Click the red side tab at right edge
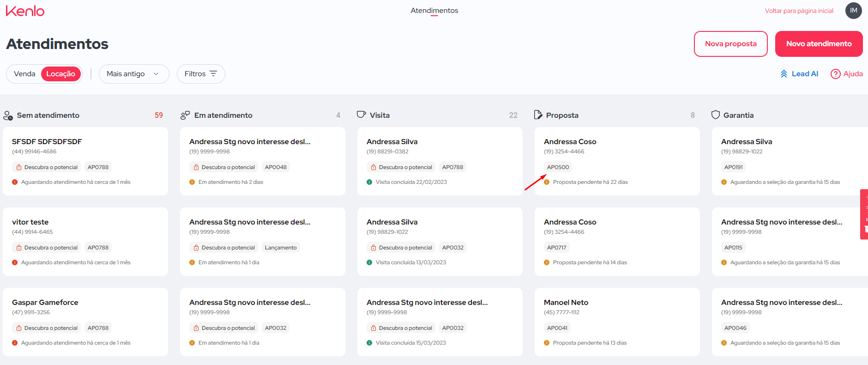Screen dimensions: 868x365 click(864, 214)
